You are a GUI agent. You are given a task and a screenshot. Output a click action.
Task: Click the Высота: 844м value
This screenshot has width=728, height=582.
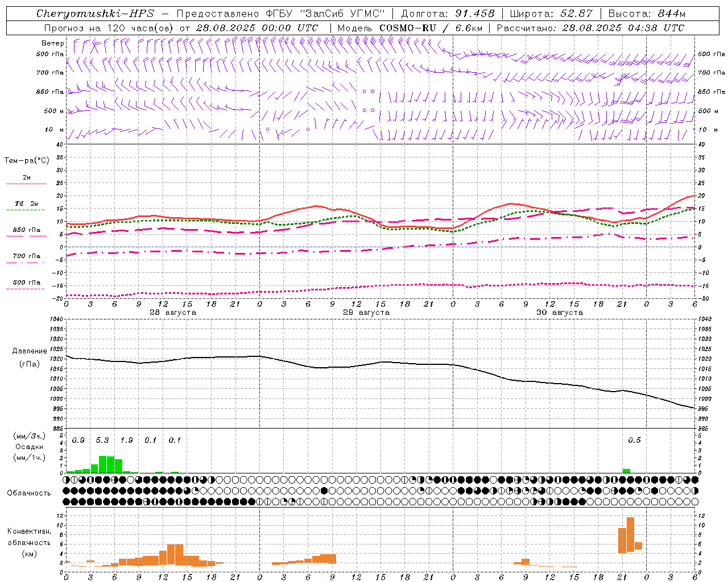[x=647, y=14]
